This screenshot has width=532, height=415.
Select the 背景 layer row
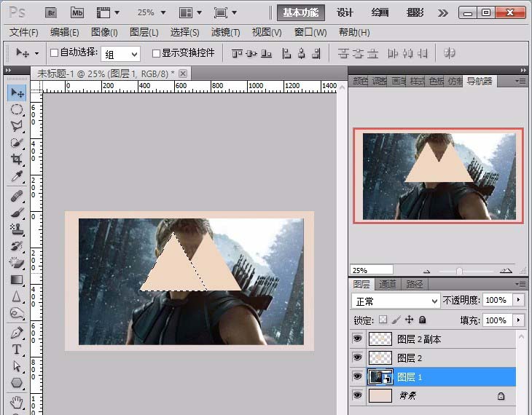437,395
